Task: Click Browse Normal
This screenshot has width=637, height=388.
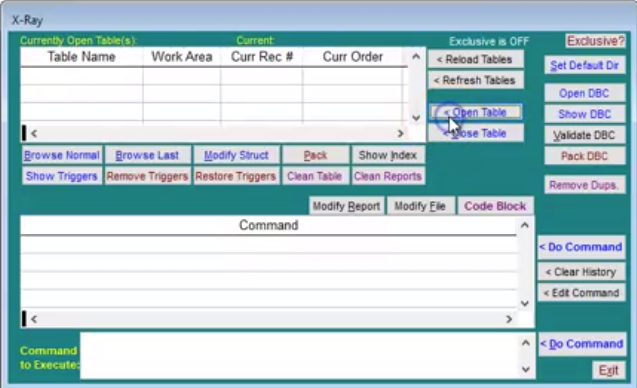Action: point(62,155)
